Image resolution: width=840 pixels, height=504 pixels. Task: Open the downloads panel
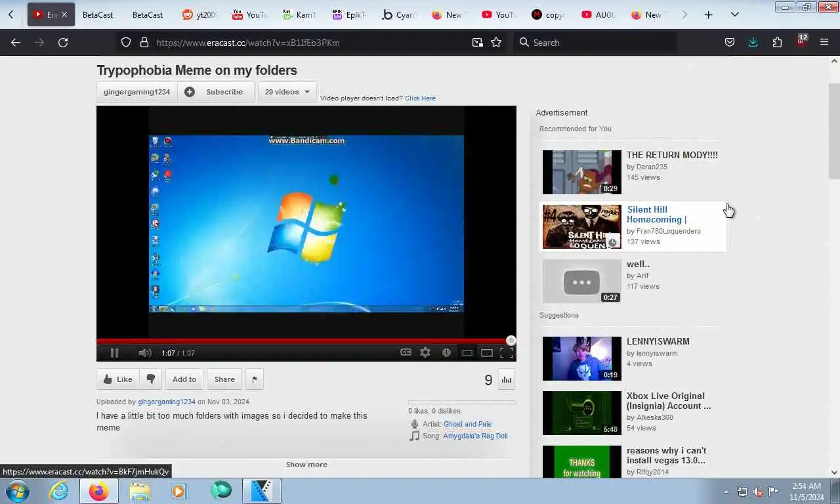[753, 42]
